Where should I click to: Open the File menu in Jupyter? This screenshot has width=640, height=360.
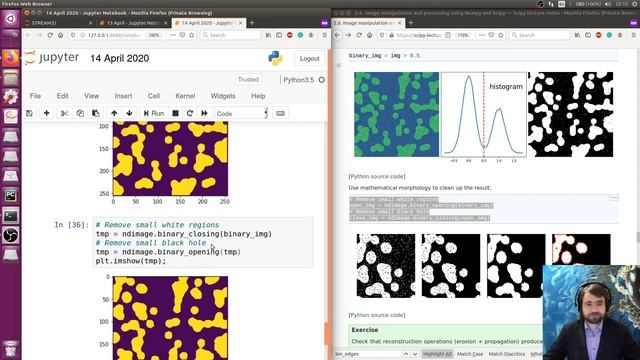point(36,96)
